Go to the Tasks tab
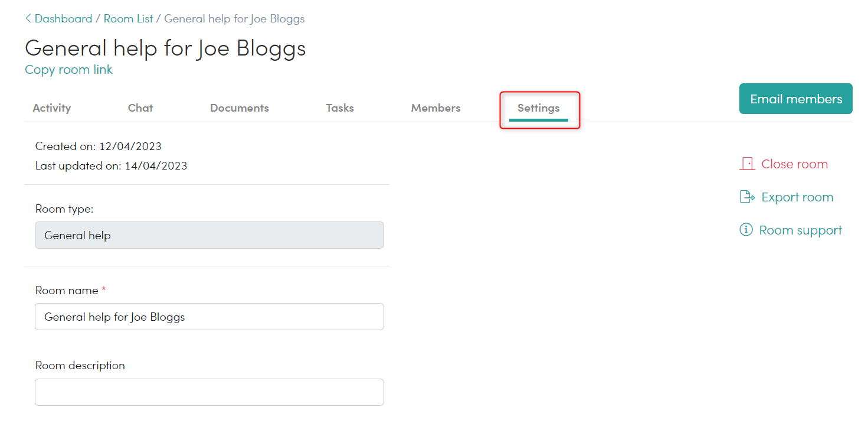 [340, 108]
